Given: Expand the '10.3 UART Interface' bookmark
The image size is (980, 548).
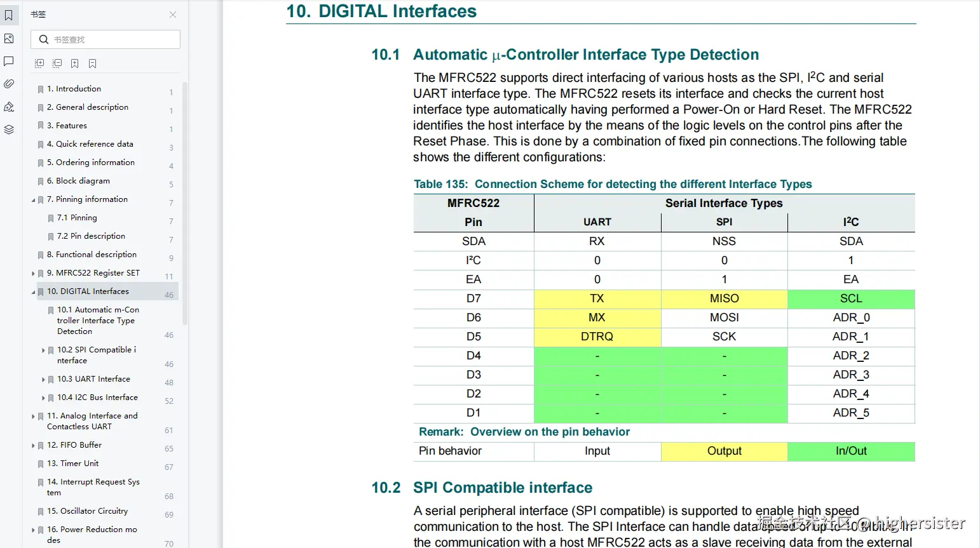Looking at the screenshot, I should [x=44, y=380].
